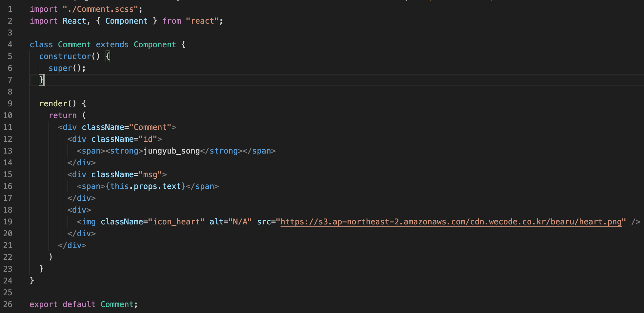The height and width of the screenshot is (313, 644).
Task: Click the jungyub_song text
Action: click(x=171, y=151)
